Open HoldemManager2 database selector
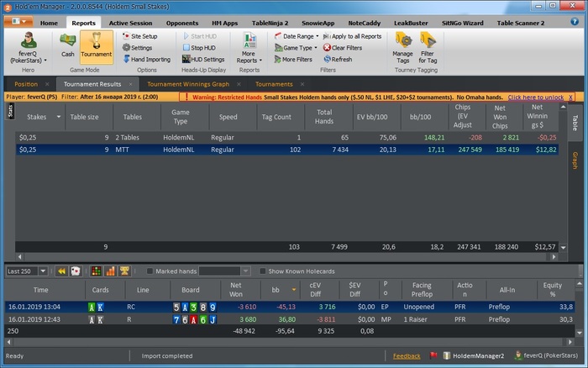This screenshot has width=588, height=368. pos(474,355)
